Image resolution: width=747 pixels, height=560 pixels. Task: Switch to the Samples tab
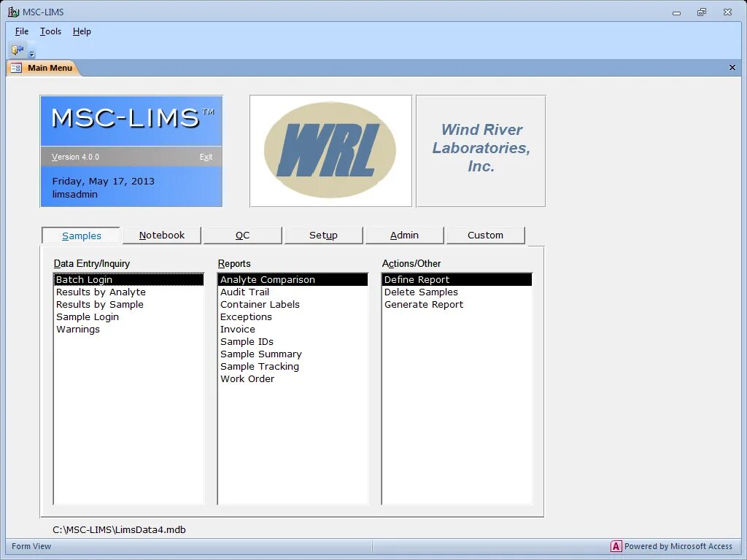click(81, 236)
